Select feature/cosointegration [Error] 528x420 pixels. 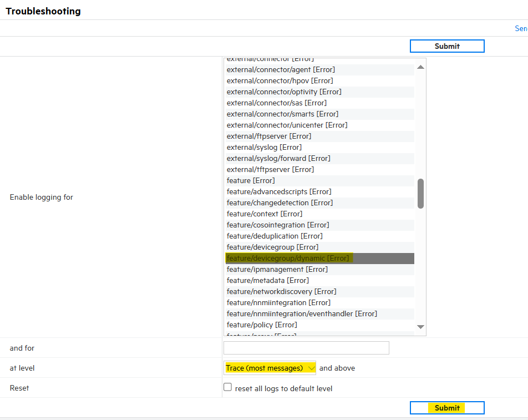pos(319,225)
